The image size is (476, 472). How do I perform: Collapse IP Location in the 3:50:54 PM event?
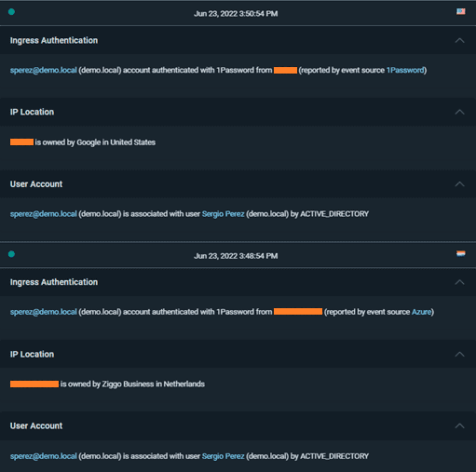point(459,112)
